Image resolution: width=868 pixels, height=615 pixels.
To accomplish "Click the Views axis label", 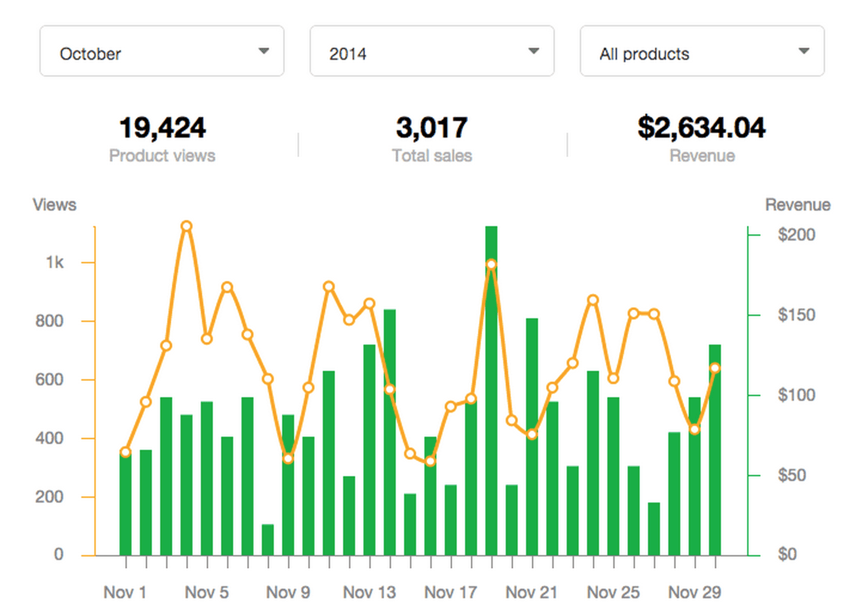I will click(54, 205).
